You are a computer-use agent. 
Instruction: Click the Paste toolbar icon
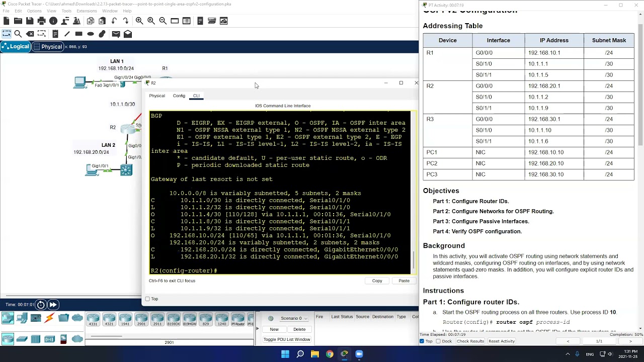[102, 21]
